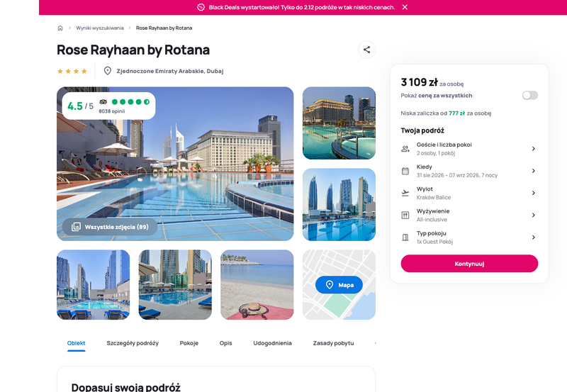Click the home icon in breadcrumbs
The width and height of the screenshot is (567, 392).
tap(60, 28)
